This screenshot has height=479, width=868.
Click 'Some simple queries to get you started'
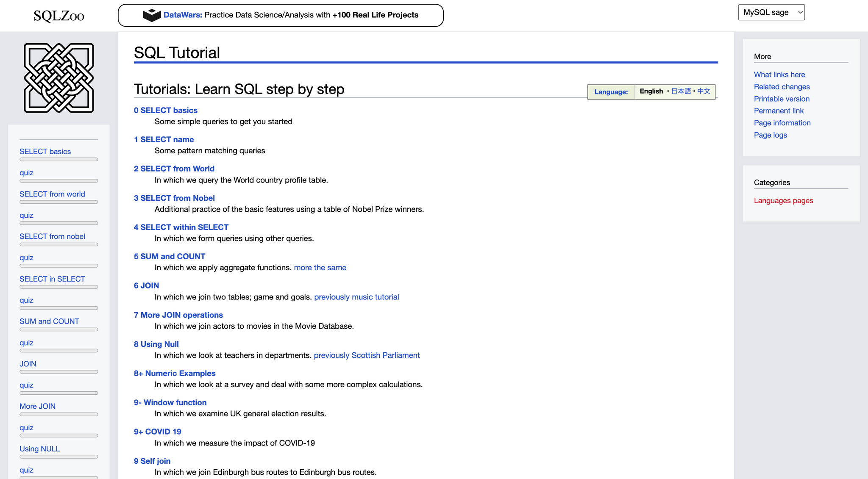223,122
